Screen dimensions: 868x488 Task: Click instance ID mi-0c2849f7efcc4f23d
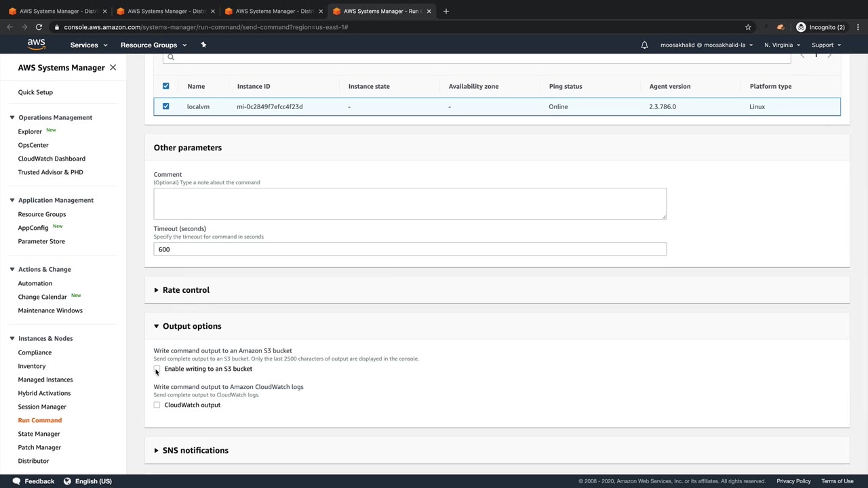click(270, 106)
